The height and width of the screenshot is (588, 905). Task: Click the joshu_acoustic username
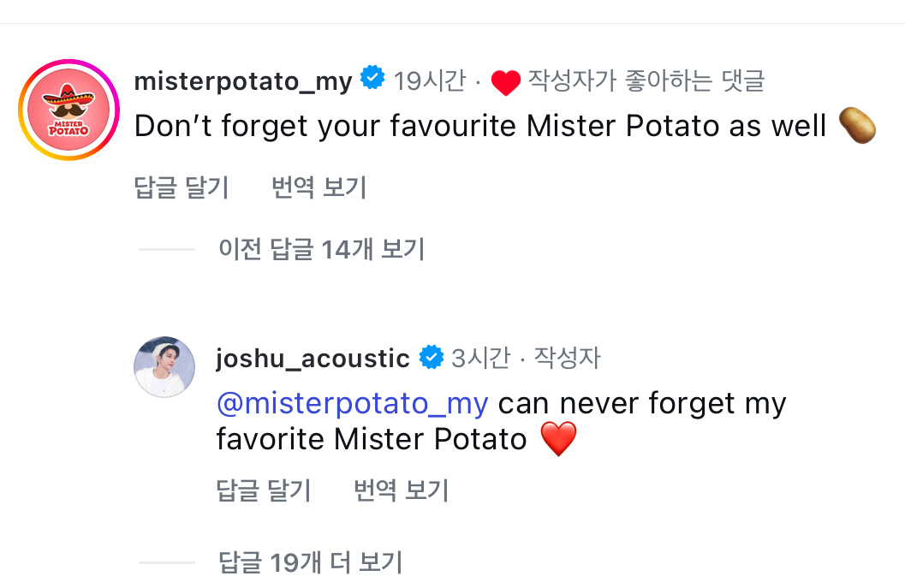tap(313, 358)
